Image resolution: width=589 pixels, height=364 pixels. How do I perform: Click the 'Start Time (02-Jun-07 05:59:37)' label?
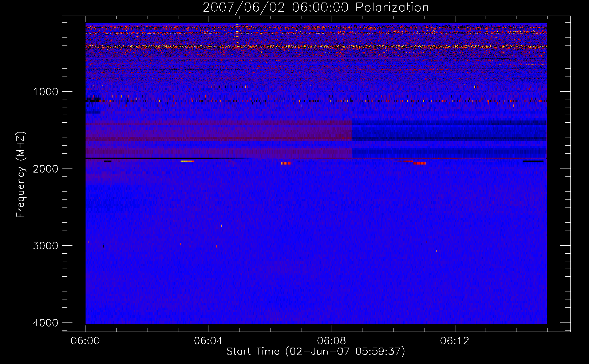(x=316, y=352)
